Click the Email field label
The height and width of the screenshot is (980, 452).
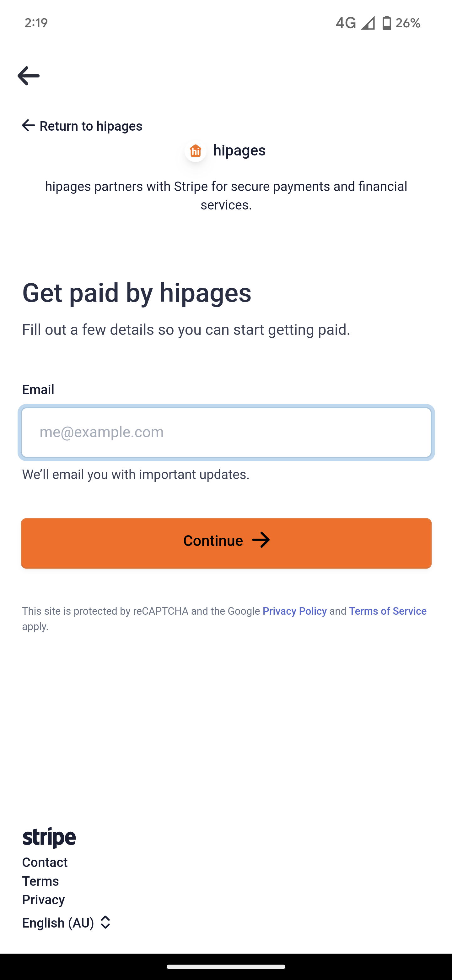click(x=38, y=389)
